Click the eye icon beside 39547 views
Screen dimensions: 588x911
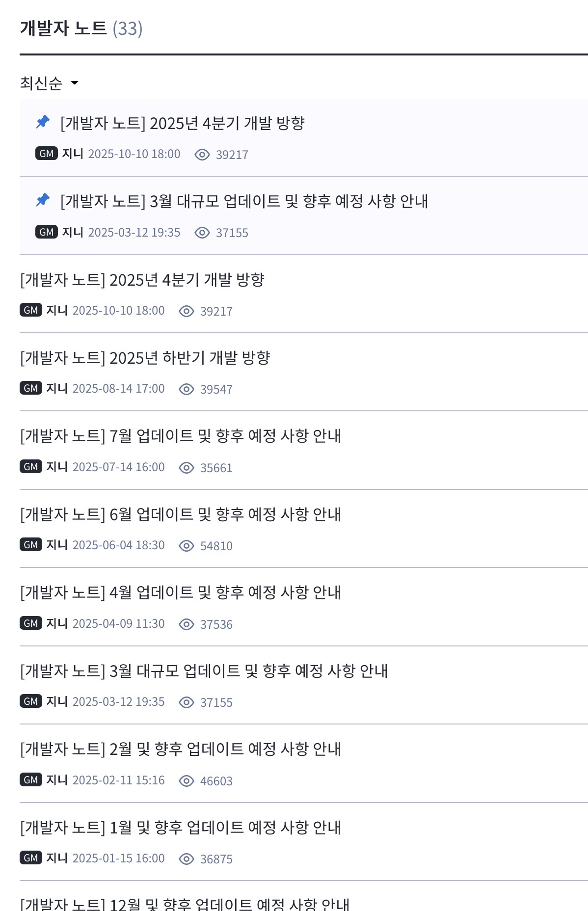[x=187, y=389]
